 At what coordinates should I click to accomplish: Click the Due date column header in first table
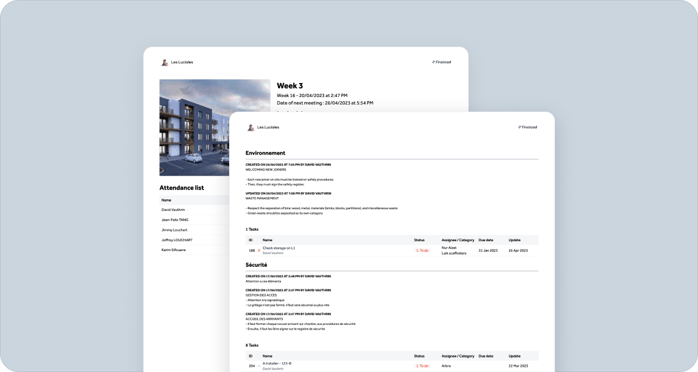click(486, 240)
